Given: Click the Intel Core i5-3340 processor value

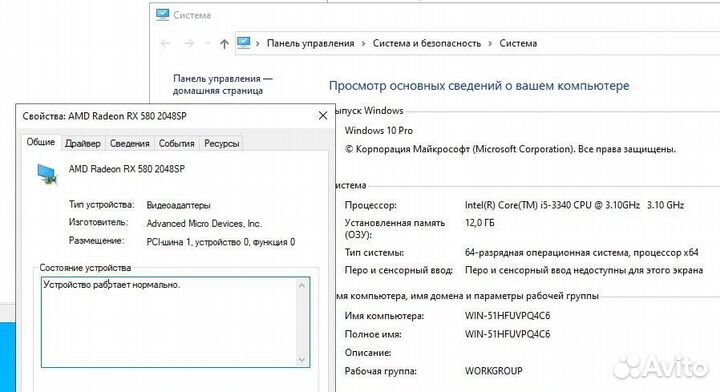Looking at the screenshot, I should (574, 205).
